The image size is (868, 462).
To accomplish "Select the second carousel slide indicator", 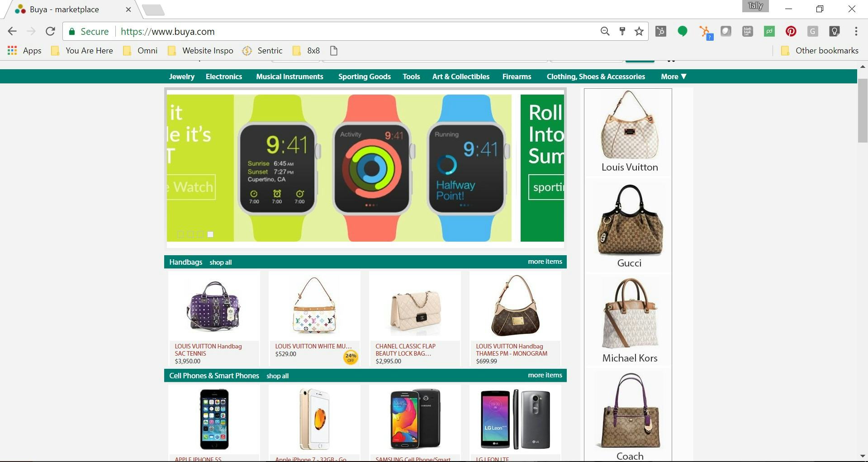I will pyautogui.click(x=190, y=234).
